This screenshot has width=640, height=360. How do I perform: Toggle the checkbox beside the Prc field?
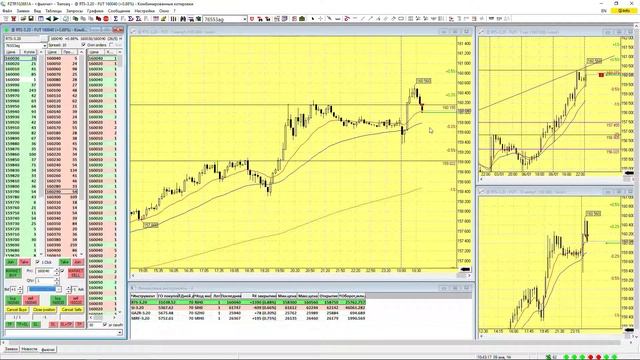(x=62, y=271)
